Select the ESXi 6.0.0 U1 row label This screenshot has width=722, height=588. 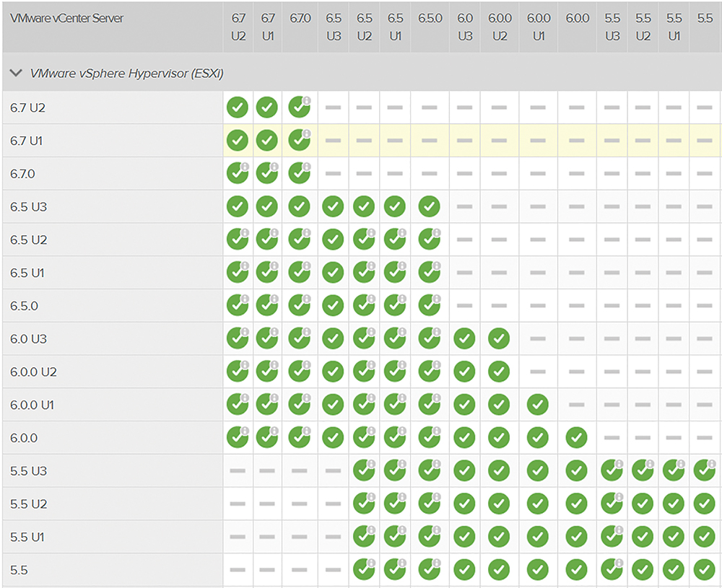32,405
